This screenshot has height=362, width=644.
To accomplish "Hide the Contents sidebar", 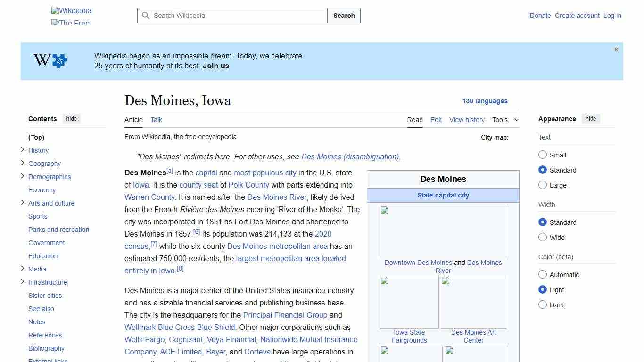I will [x=71, y=119].
